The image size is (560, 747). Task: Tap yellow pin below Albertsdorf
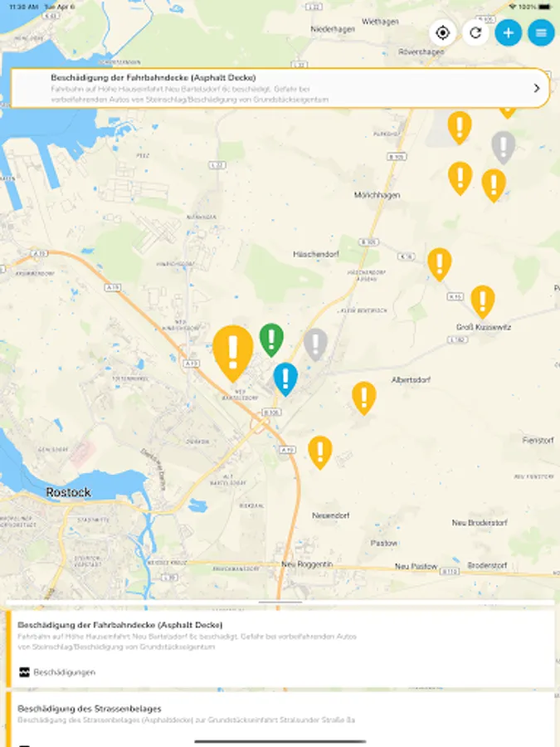click(364, 398)
